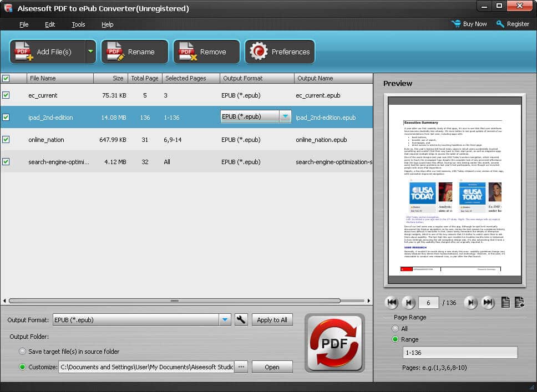Open the Add File(s) dropdown arrow

90,52
